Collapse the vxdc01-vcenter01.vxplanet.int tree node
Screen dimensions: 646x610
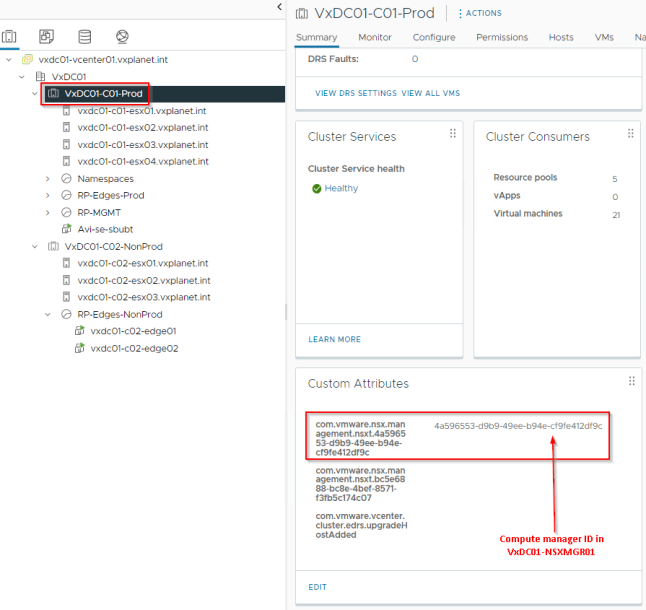(x=9, y=60)
